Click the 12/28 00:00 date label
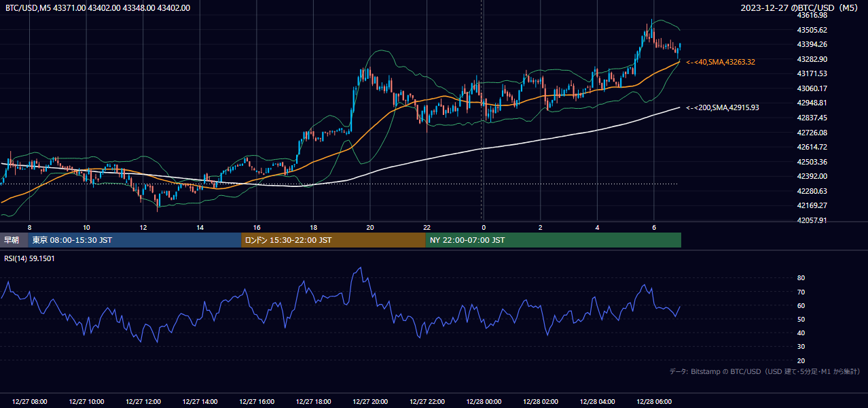868x408 pixels. [x=484, y=402]
